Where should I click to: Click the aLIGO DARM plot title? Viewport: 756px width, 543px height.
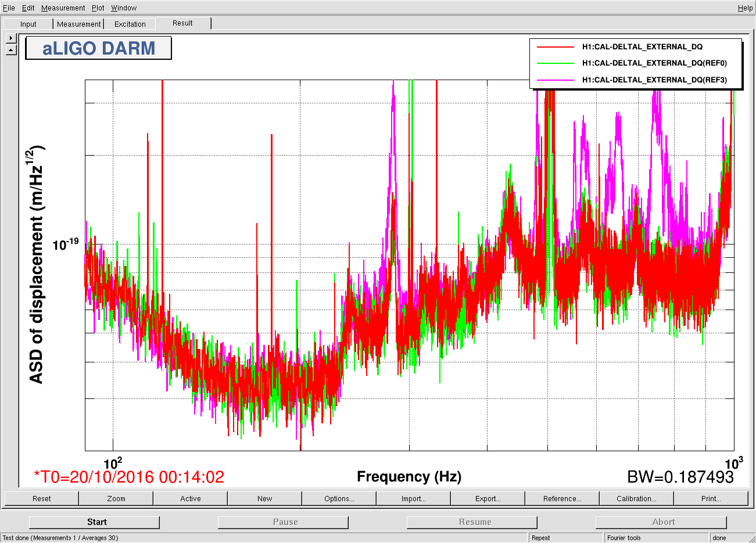[x=99, y=48]
